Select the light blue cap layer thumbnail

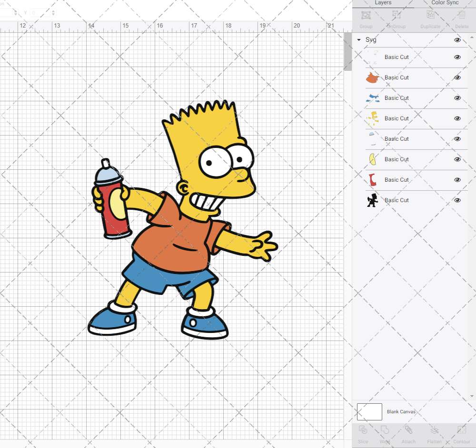point(372,139)
